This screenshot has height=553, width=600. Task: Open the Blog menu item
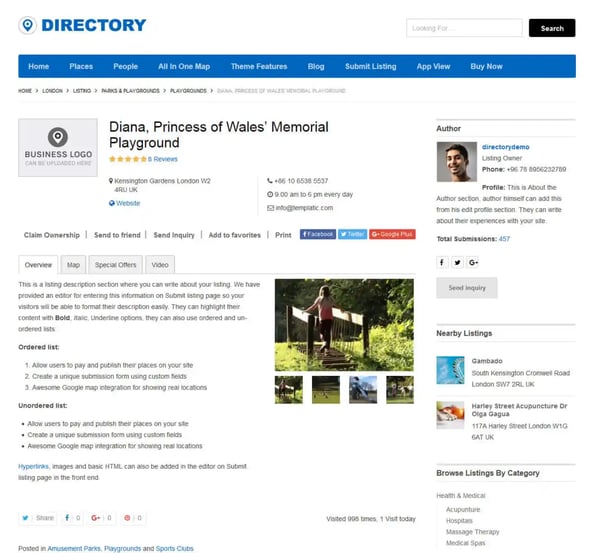316,66
